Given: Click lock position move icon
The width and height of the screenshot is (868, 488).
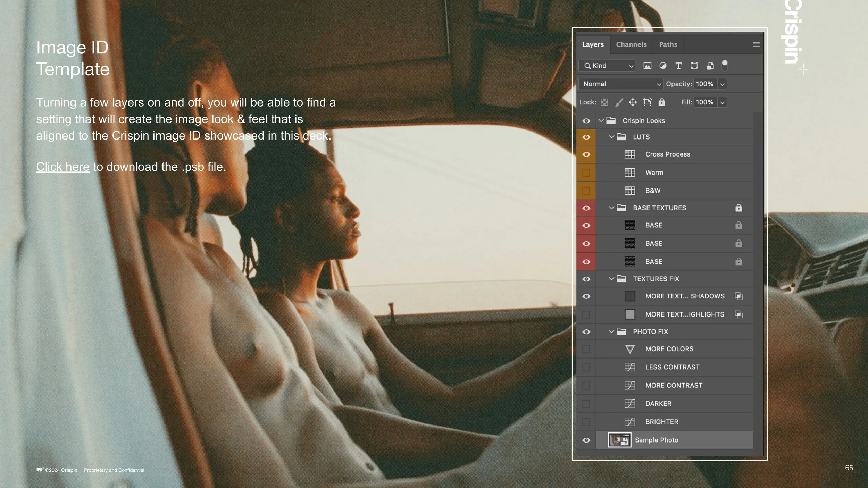Looking at the screenshot, I should pos(633,102).
